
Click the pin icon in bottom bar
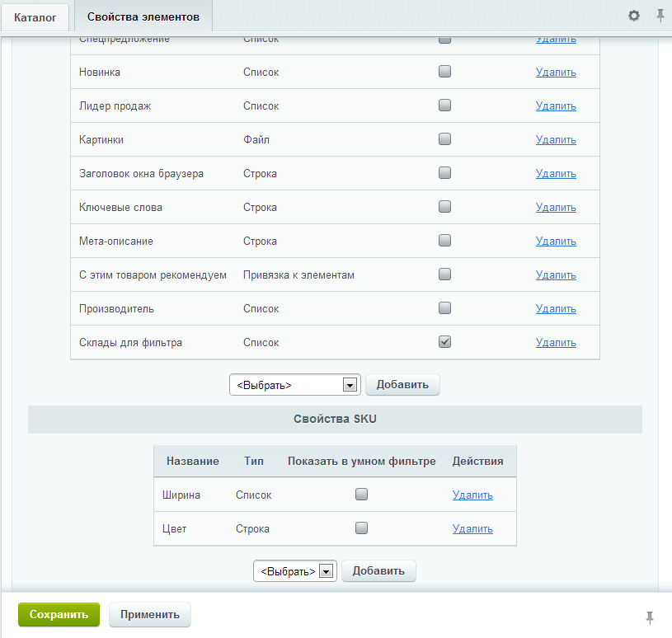pyautogui.click(x=650, y=617)
